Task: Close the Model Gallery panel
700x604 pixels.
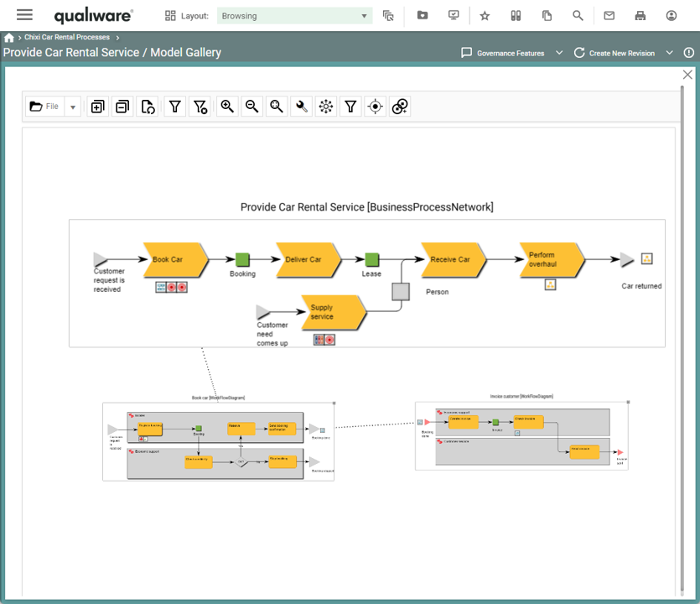Action: (687, 75)
